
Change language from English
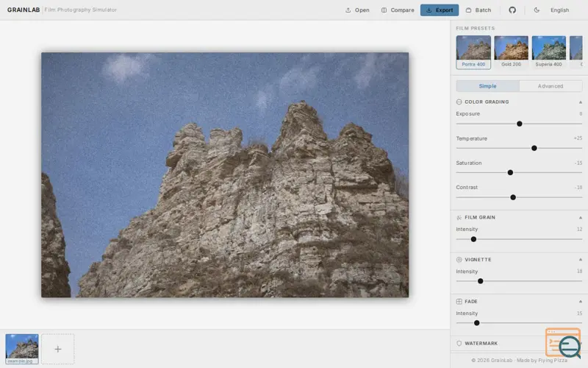point(559,10)
